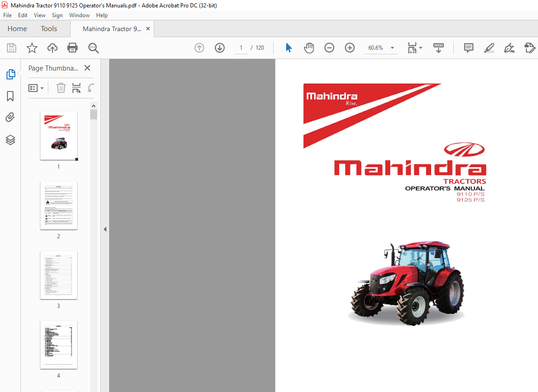Select page 2 thumbnail

click(x=59, y=205)
